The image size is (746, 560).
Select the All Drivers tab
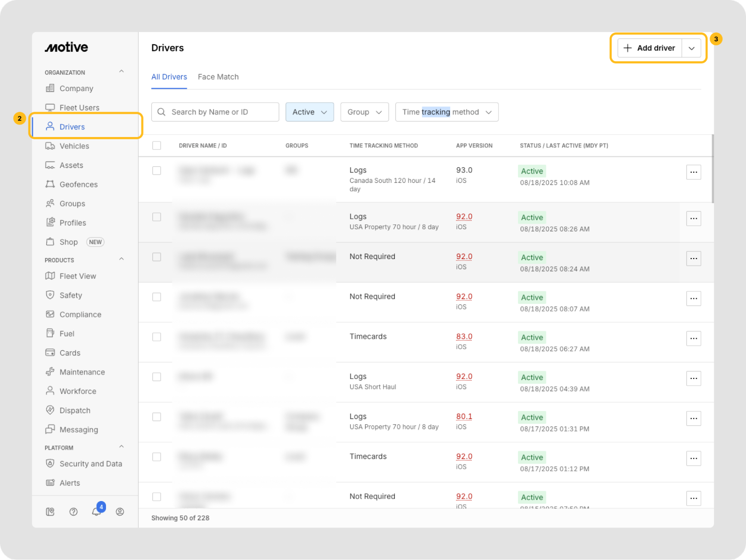pyautogui.click(x=169, y=77)
